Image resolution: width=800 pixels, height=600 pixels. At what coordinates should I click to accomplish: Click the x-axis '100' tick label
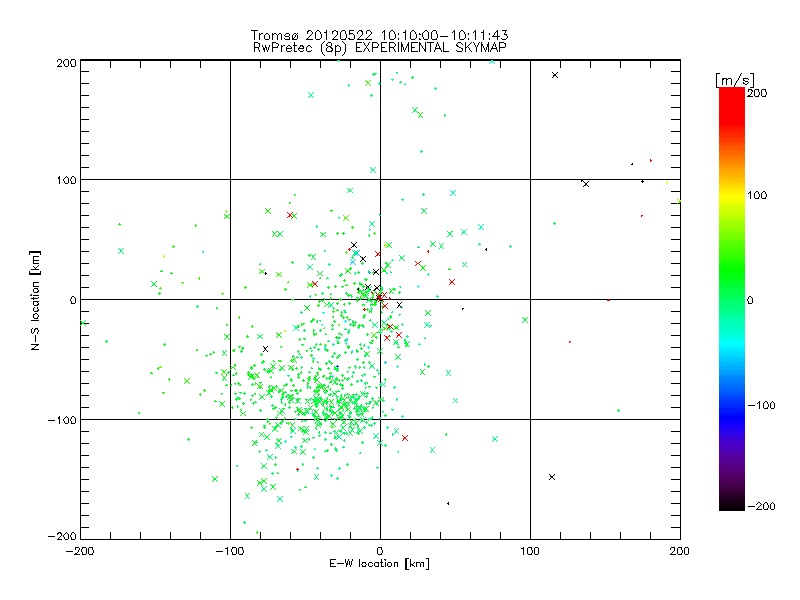pyautogui.click(x=530, y=551)
